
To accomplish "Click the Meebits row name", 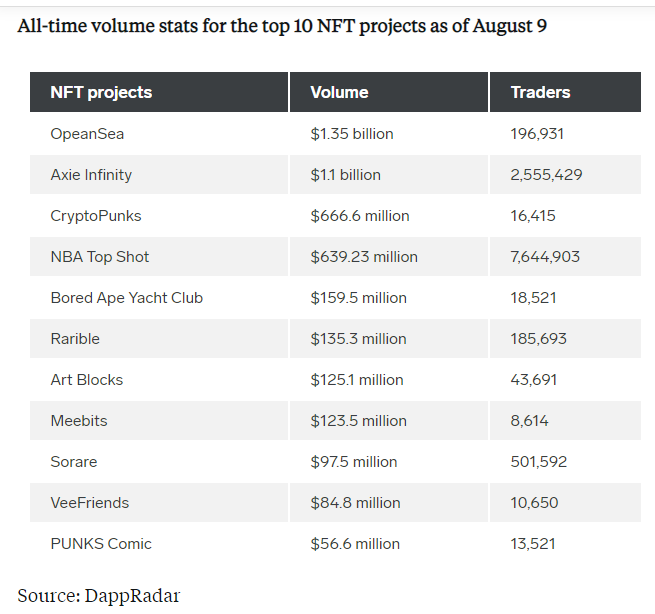I will coord(78,420).
